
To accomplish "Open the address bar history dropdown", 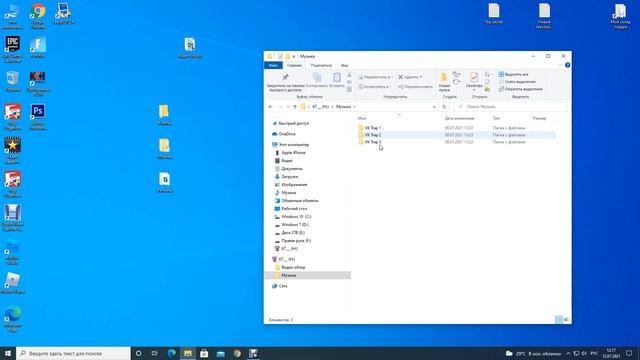I will click(434, 107).
